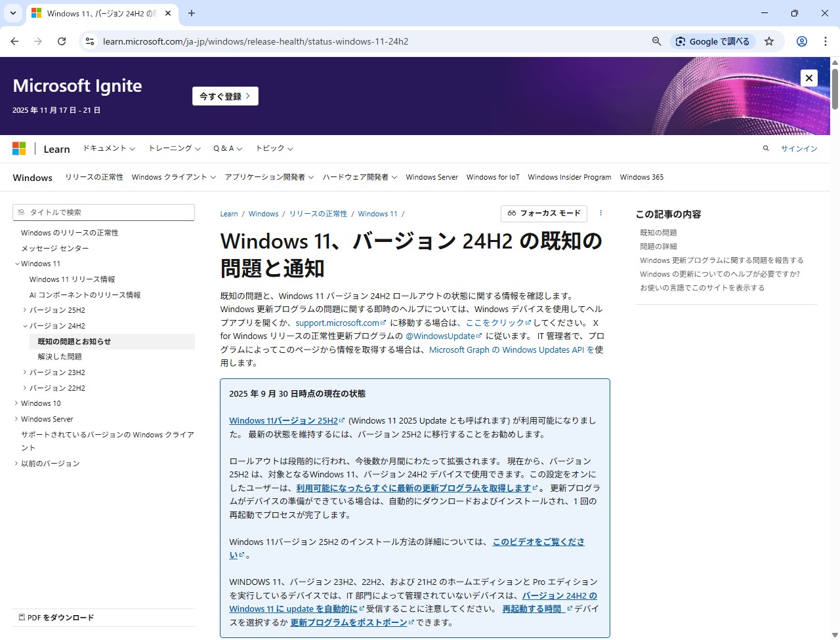Click the site search magnifier icon

point(766,149)
